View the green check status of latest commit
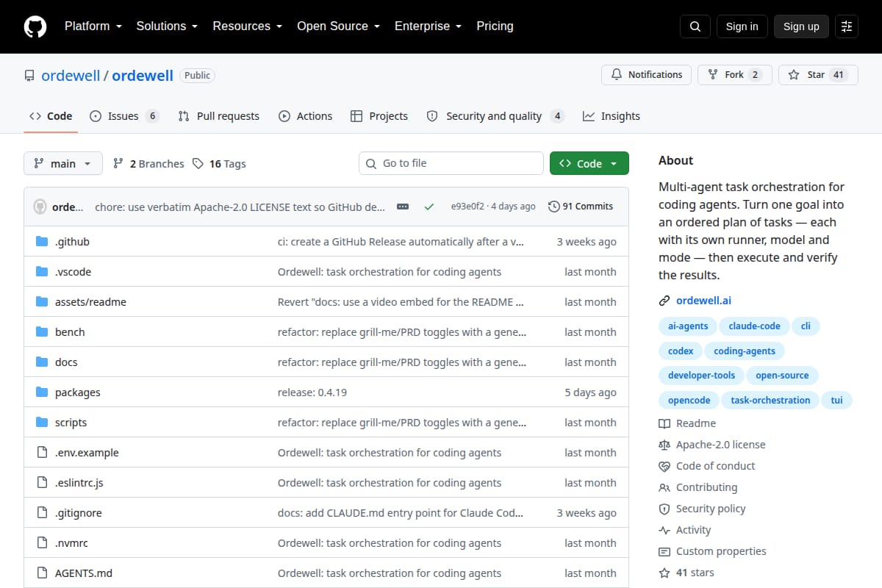This screenshot has width=882, height=588. tap(429, 207)
